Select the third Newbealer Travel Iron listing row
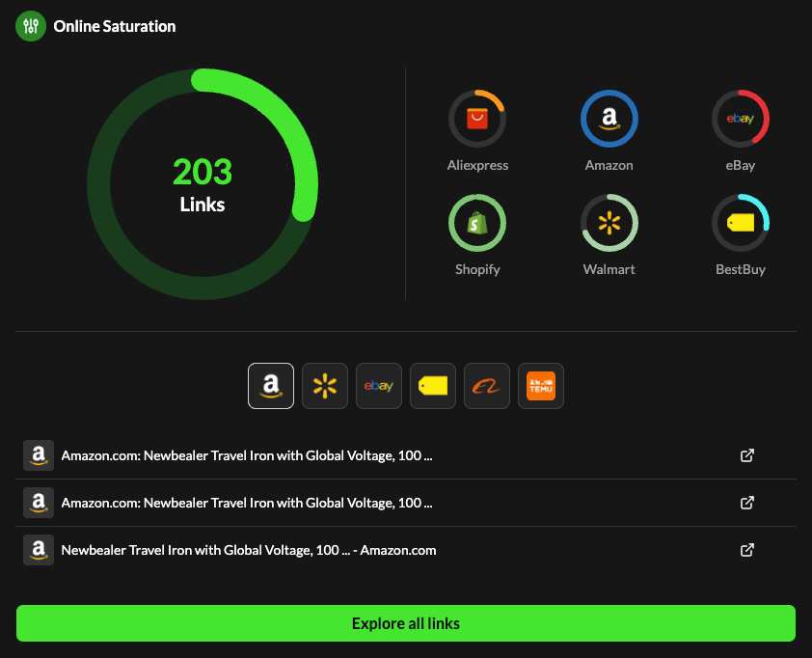The height and width of the screenshot is (658, 812). 247,550
